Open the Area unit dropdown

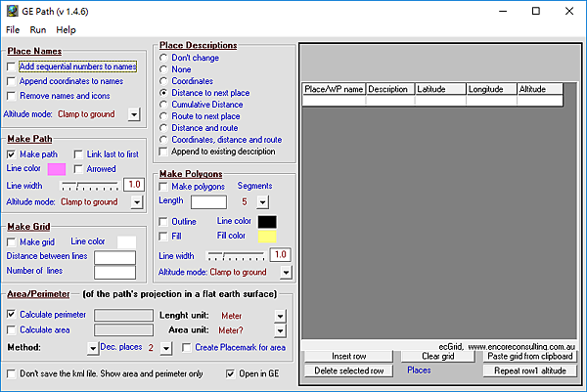(x=280, y=330)
